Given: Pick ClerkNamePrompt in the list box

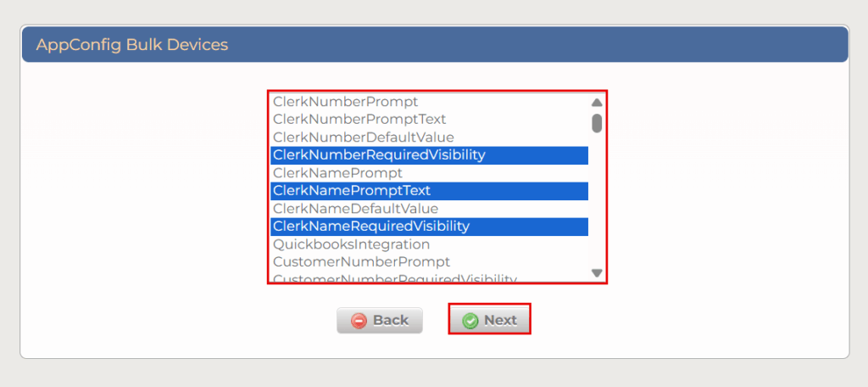Looking at the screenshot, I should (337, 173).
